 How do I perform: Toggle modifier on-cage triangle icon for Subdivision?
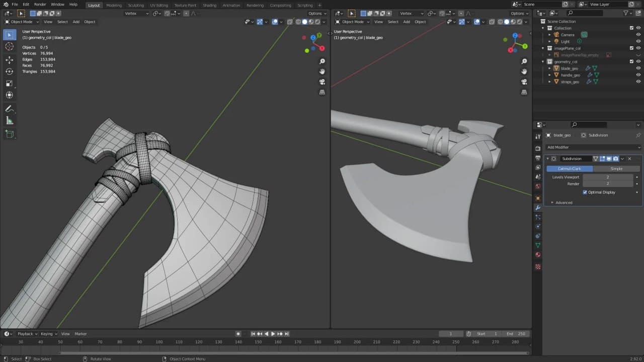point(596,159)
